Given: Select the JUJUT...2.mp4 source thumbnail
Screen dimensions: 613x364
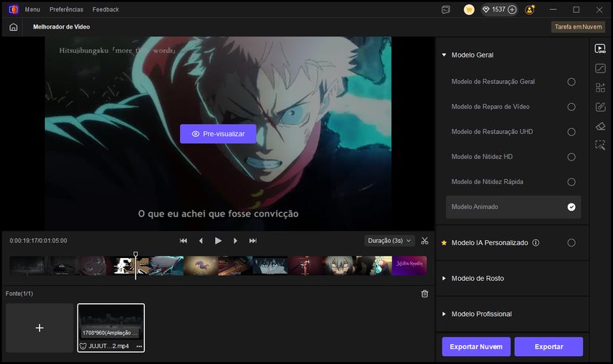Looking at the screenshot, I should point(111,328).
